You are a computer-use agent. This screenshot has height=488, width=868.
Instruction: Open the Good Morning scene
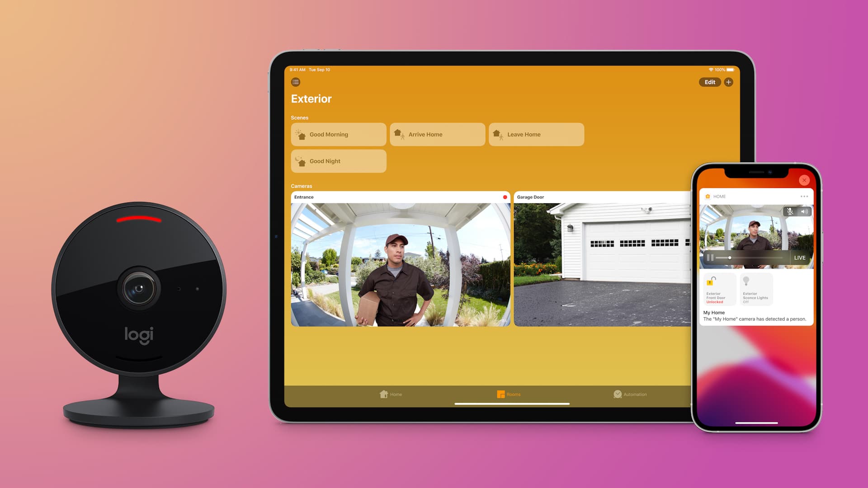tap(338, 134)
